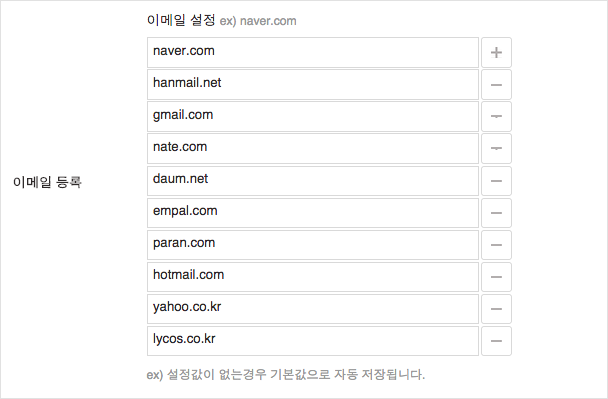Focus the hotmail.com domain field
This screenshot has height=399, width=608.
(313, 277)
